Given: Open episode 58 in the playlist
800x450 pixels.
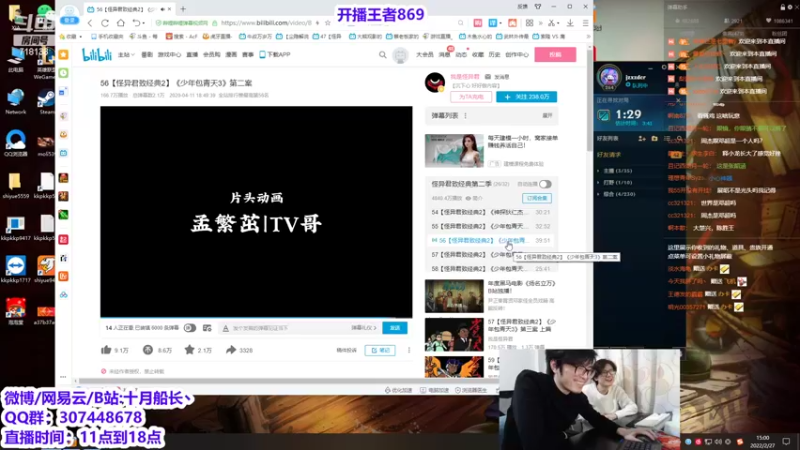Looking at the screenshot, I should pos(491,268).
